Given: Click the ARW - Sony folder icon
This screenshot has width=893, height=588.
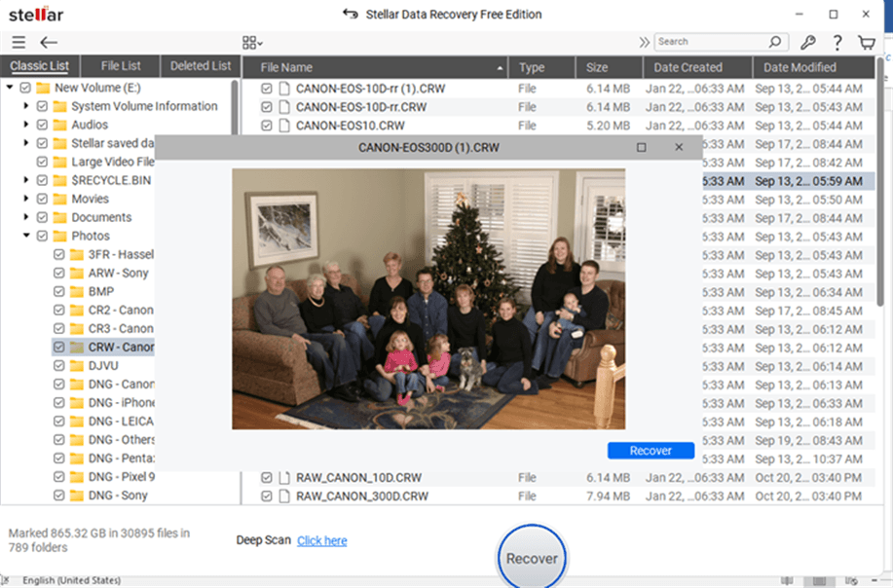Looking at the screenshot, I should (77, 273).
